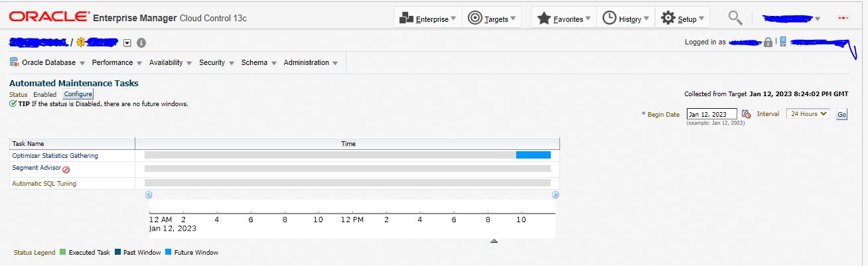Open the Interval 24 Hours dropdown

click(x=808, y=114)
